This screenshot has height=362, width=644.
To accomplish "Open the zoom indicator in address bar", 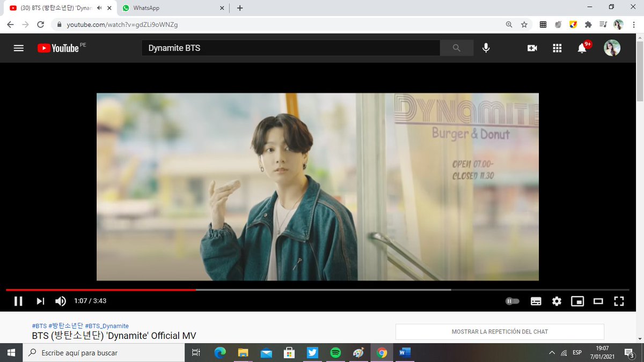I will coord(509,25).
